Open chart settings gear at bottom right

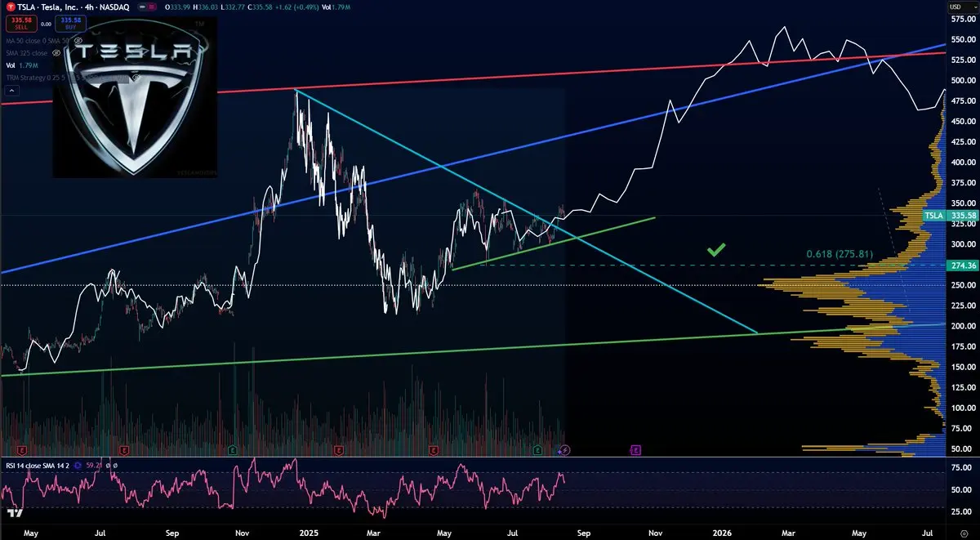[x=964, y=533]
